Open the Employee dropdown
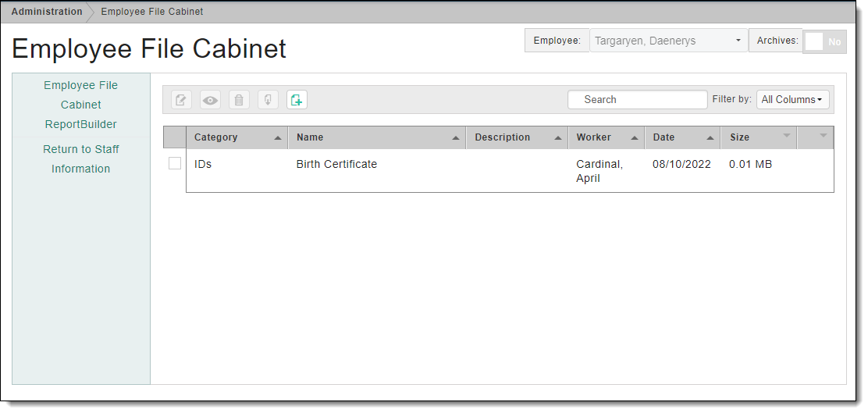The width and height of the screenshot is (868, 413). pyautogui.click(x=668, y=41)
